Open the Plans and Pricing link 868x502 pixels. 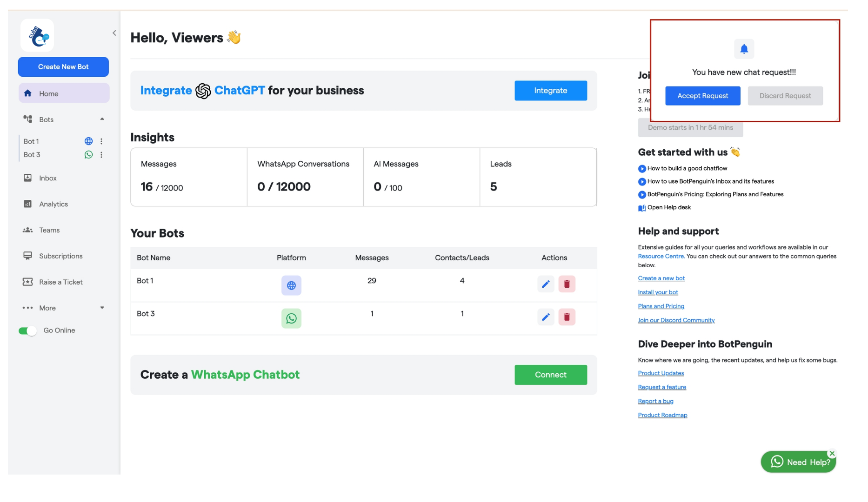(661, 306)
